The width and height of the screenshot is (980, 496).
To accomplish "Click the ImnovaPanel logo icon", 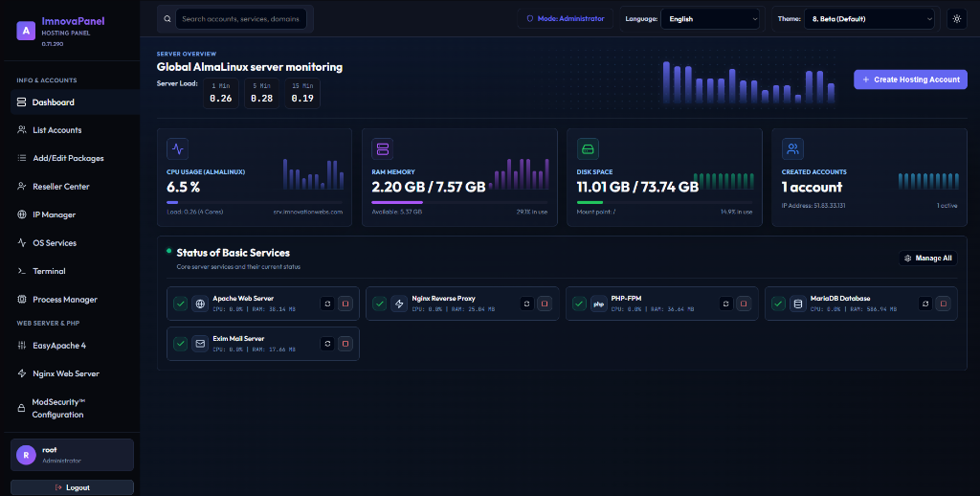I will [26, 31].
